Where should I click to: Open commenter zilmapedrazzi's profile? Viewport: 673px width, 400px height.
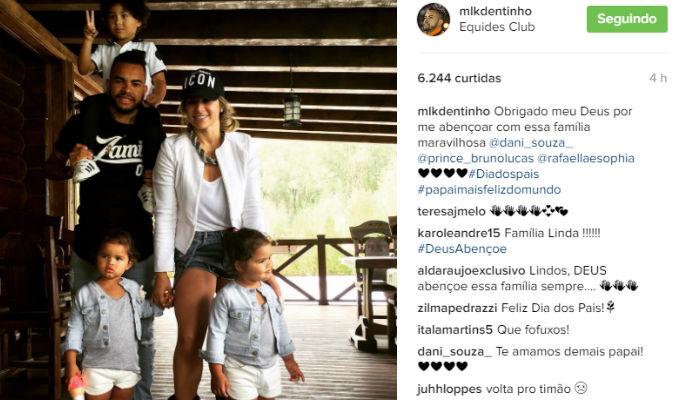pos(458,308)
